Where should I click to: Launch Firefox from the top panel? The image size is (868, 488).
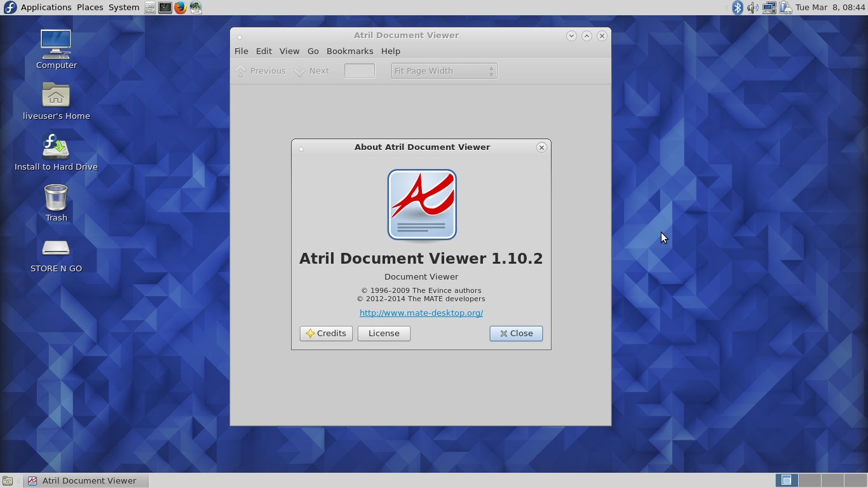[180, 8]
